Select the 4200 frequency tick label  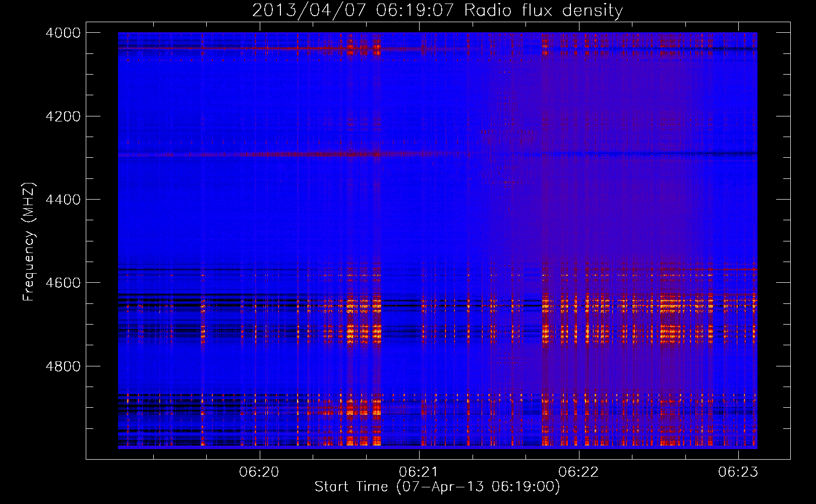tap(63, 116)
